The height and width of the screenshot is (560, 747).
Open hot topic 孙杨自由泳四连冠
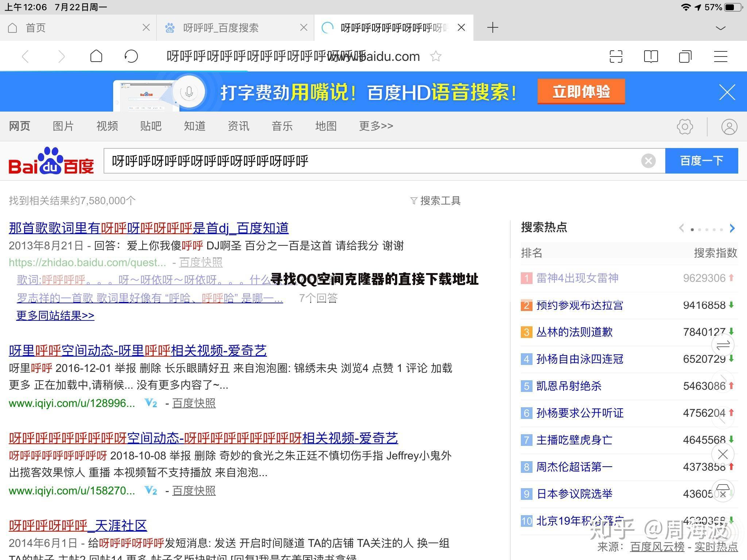click(580, 359)
